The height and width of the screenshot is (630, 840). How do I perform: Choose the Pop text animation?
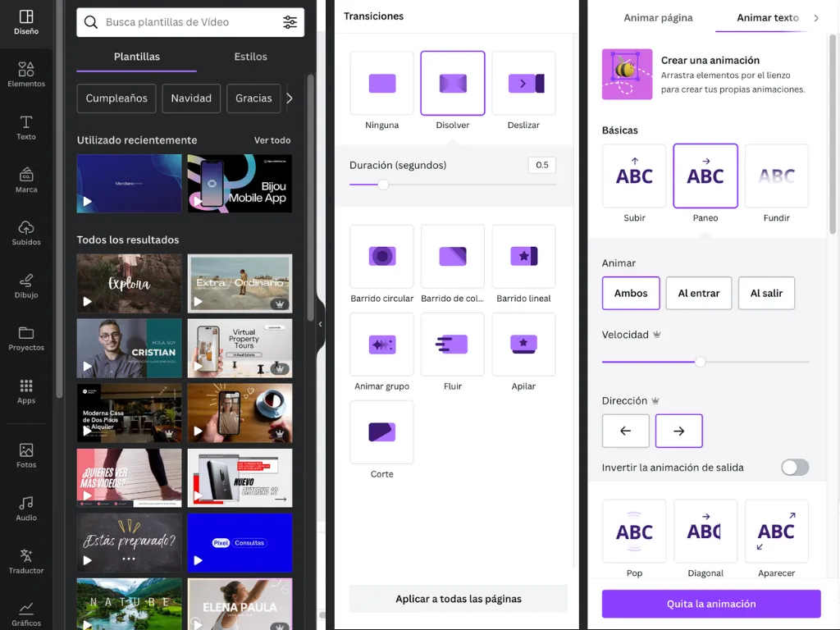(634, 532)
